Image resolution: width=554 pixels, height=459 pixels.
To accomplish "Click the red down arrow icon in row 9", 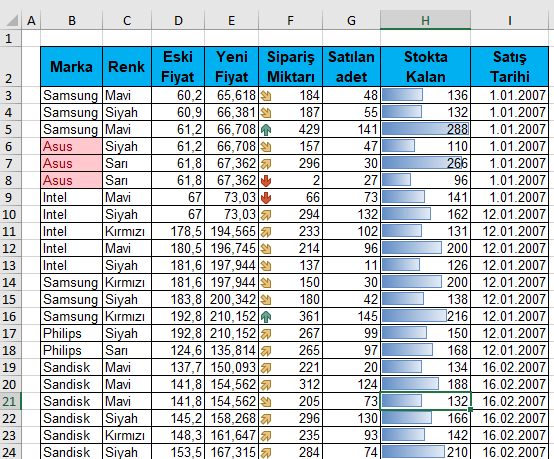I will click(266, 198).
